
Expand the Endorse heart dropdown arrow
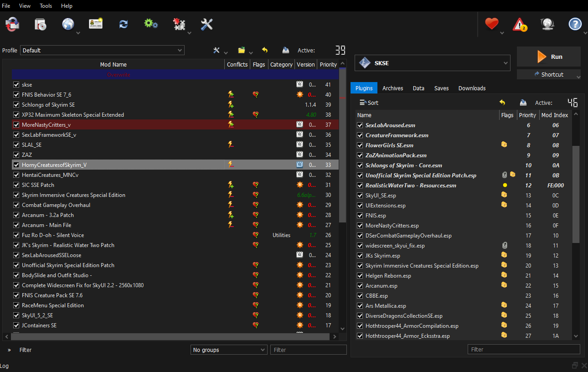(x=502, y=33)
